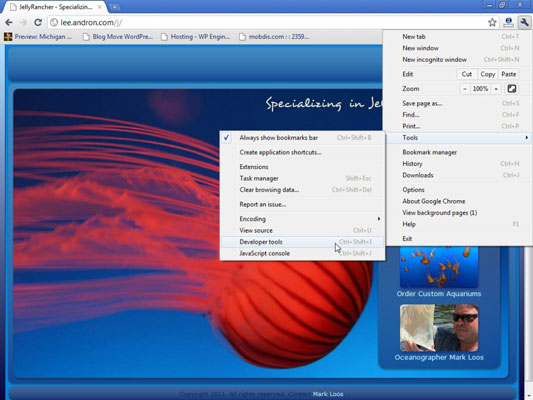The image size is (533, 400).
Task: Open the wrench settings menu icon
Action: pos(524,22)
